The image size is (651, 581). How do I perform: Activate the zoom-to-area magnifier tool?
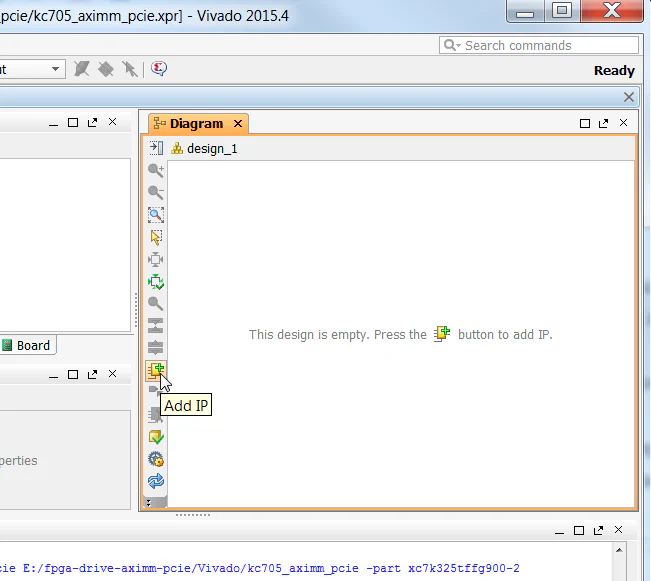(x=156, y=215)
